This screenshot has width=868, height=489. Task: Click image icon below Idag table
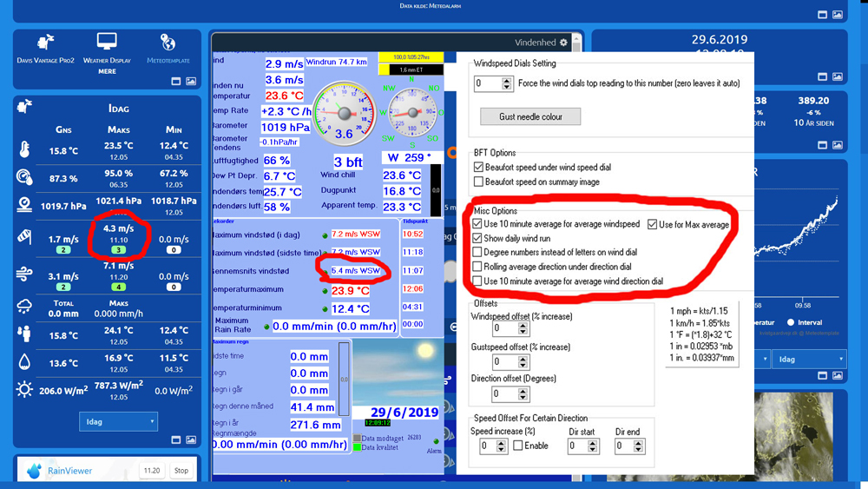click(x=191, y=439)
